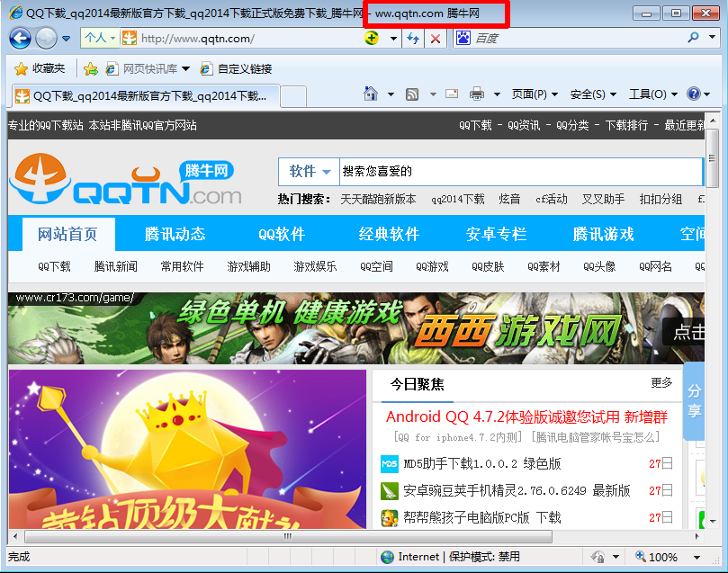This screenshot has width=728, height=573.
Task: Switch to the 腾讯动态 navigation tab
Action: [175, 234]
